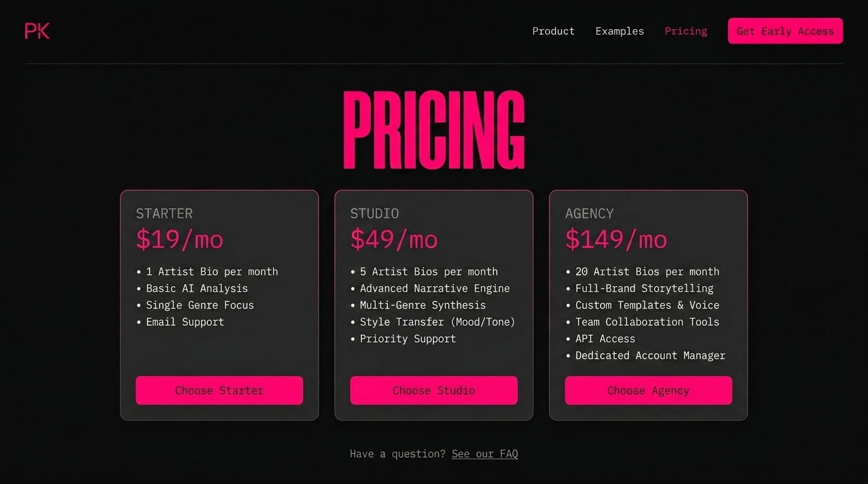Viewport: 868px width, 484px height.
Task: Click the $49/mo price text
Action: click(x=394, y=239)
